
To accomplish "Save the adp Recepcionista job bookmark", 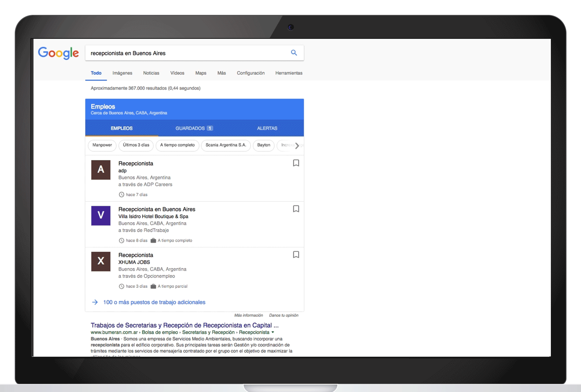I will pyautogui.click(x=296, y=163).
